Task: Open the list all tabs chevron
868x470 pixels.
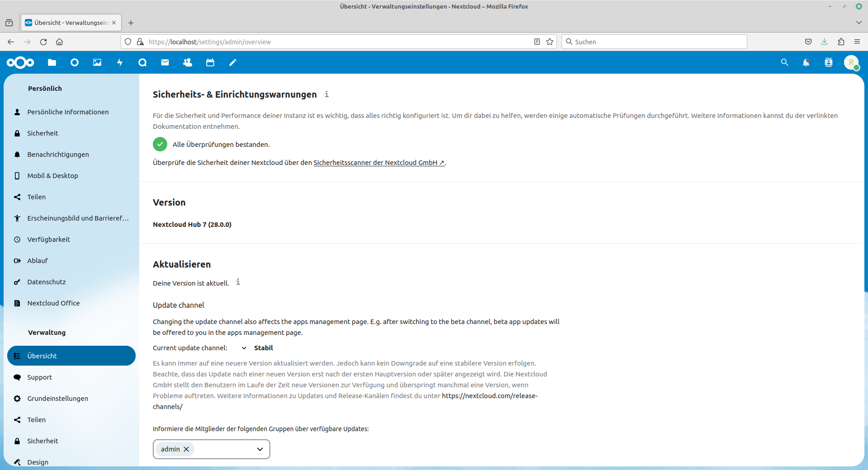Action: pos(859,23)
